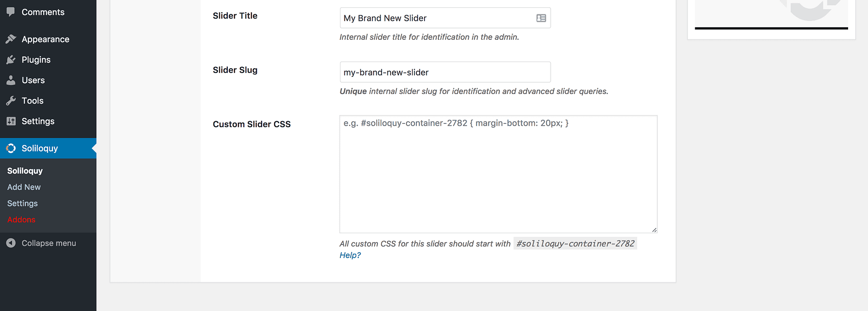868x311 pixels.
Task: Click the Settings sliders icon in sidebar
Action: (11, 121)
